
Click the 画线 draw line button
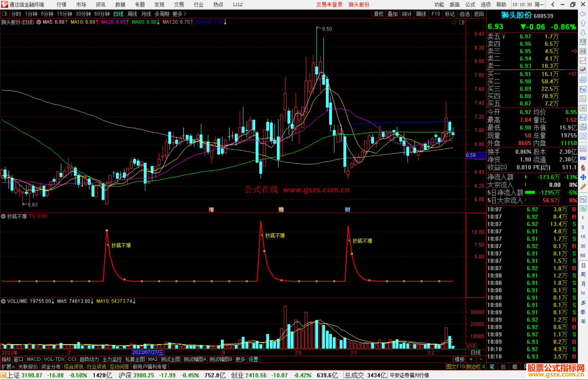[421, 14]
